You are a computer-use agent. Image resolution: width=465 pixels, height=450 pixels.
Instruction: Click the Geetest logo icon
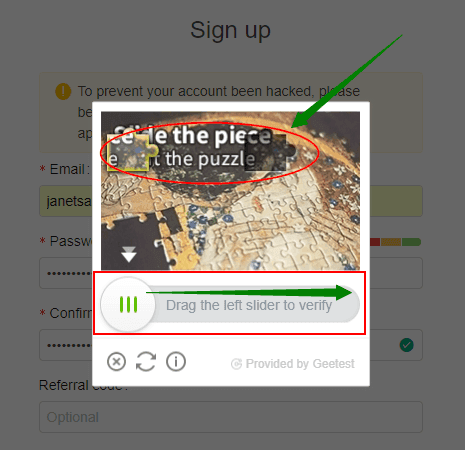tap(236, 364)
